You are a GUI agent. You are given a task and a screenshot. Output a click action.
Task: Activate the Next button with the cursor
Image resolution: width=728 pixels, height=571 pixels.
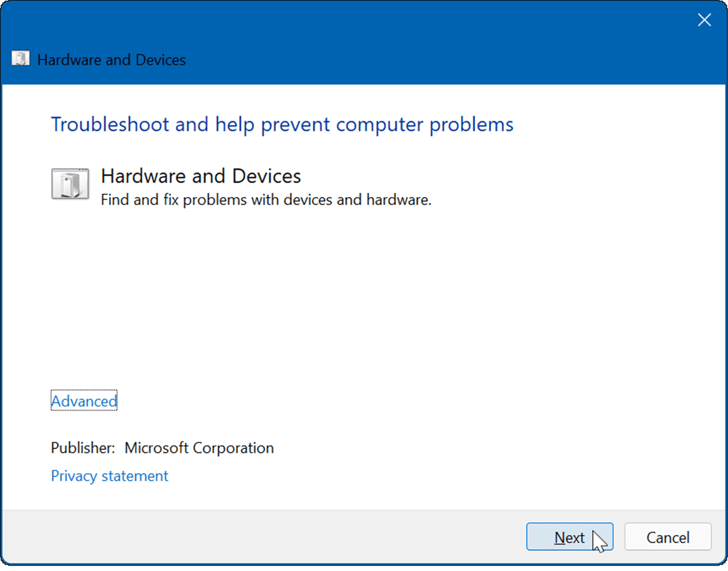[x=569, y=537]
